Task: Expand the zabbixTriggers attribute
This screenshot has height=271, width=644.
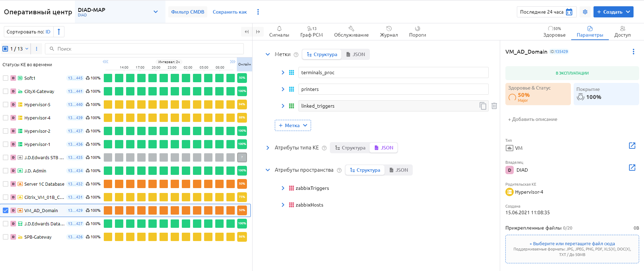Action: point(283,188)
